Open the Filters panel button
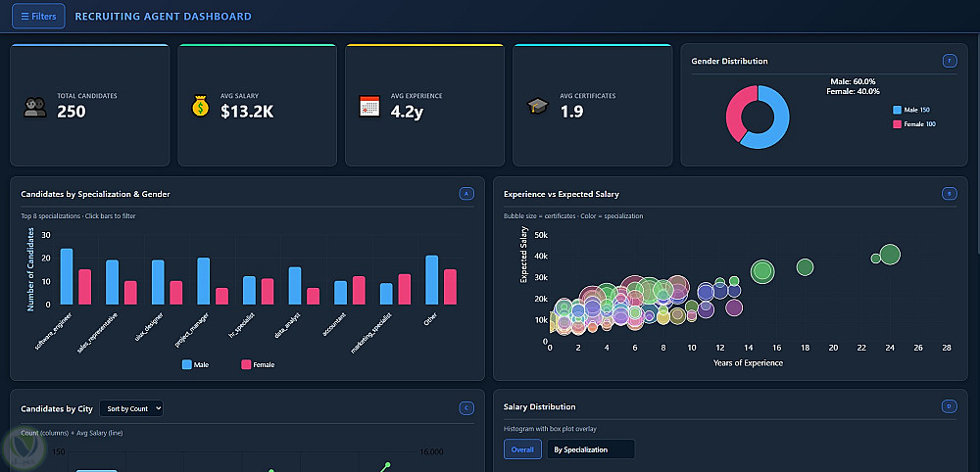 [38, 17]
